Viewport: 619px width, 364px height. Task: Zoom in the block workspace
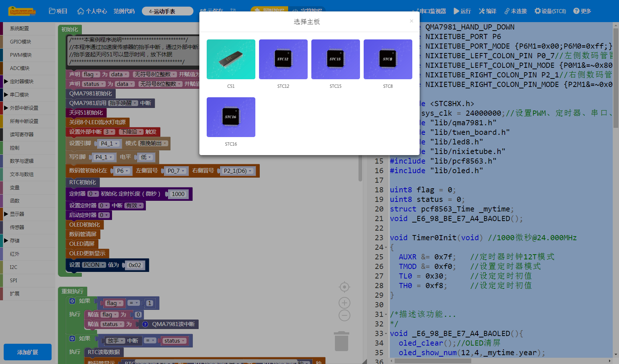coord(344,303)
